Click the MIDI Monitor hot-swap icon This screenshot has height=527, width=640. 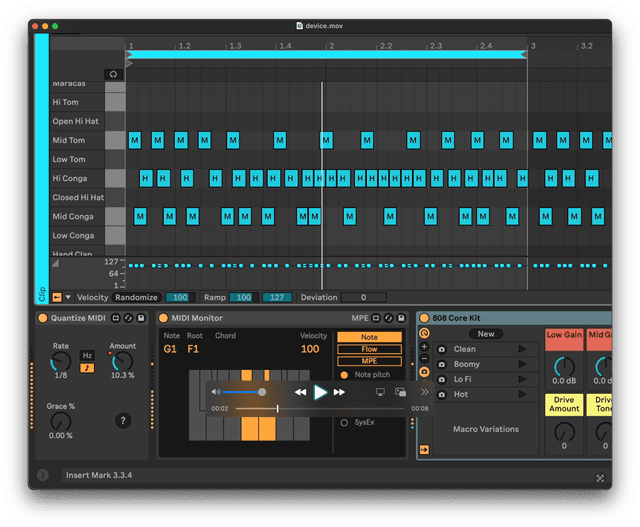pyautogui.click(x=389, y=318)
